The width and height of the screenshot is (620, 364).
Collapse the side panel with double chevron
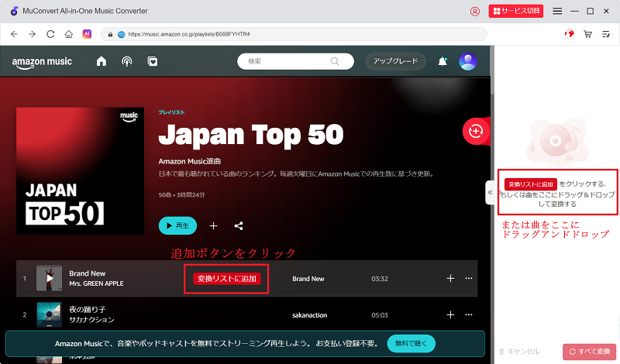click(490, 193)
